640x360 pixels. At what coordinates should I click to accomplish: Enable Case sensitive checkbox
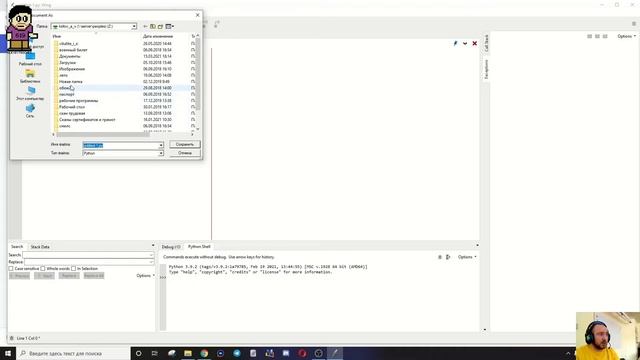click(11, 269)
